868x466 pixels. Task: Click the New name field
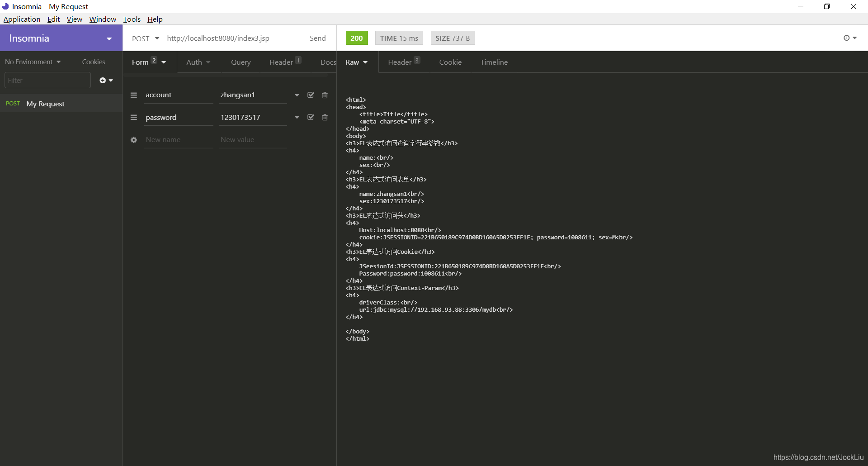[179, 140]
